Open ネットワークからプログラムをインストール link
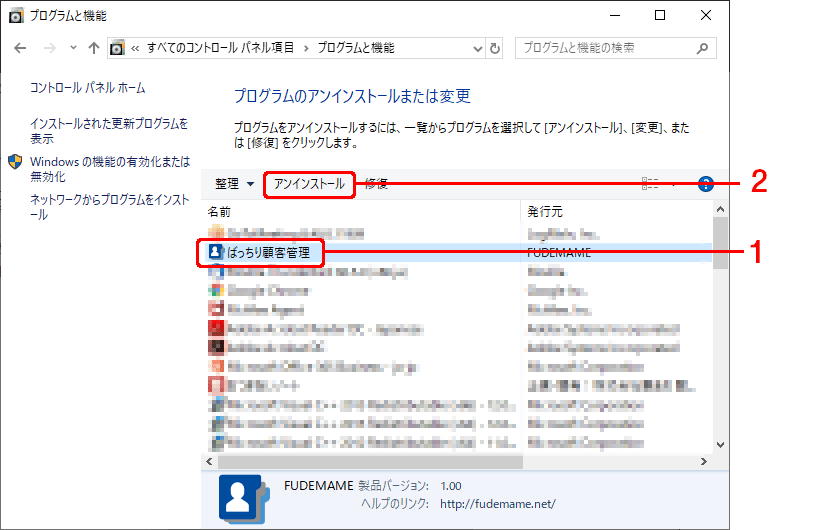The image size is (840, 530). [x=110, y=207]
